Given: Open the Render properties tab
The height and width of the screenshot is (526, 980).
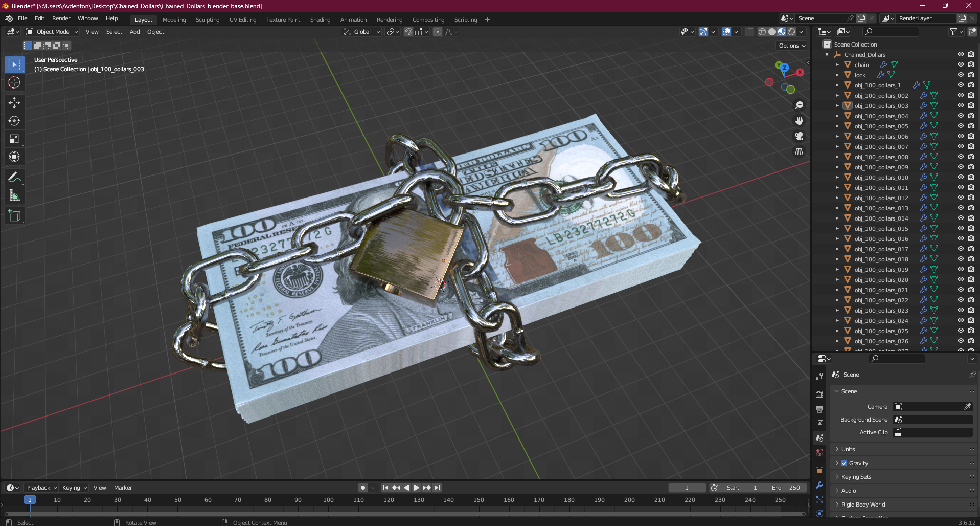Looking at the screenshot, I should (x=819, y=394).
